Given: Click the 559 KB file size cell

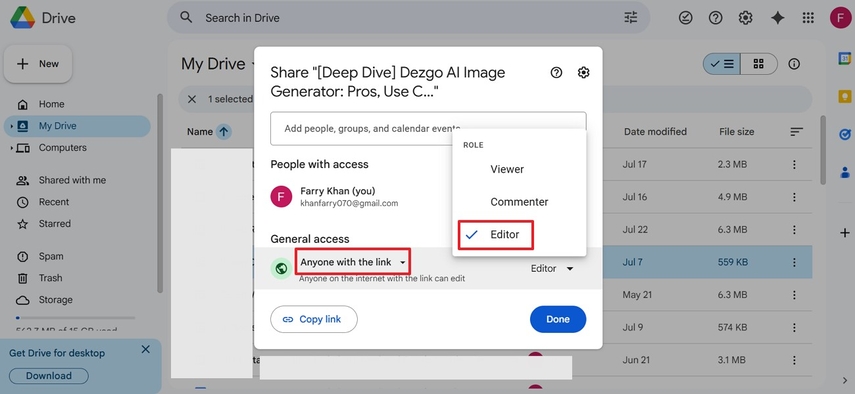Looking at the screenshot, I should [733, 262].
